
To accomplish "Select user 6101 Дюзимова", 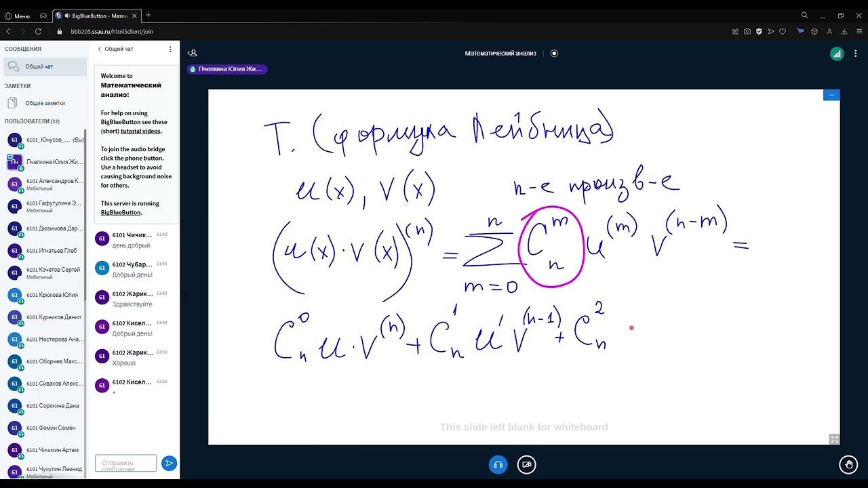I will point(45,228).
